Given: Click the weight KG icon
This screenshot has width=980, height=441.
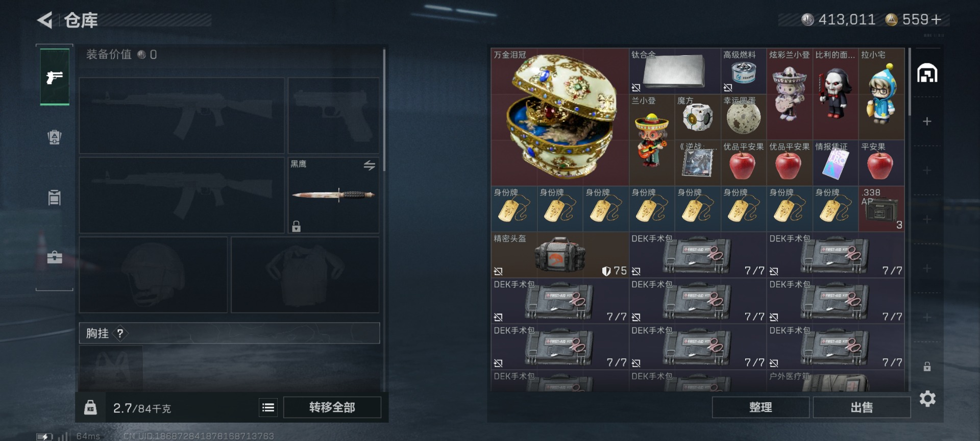Looking at the screenshot, I should [90, 407].
